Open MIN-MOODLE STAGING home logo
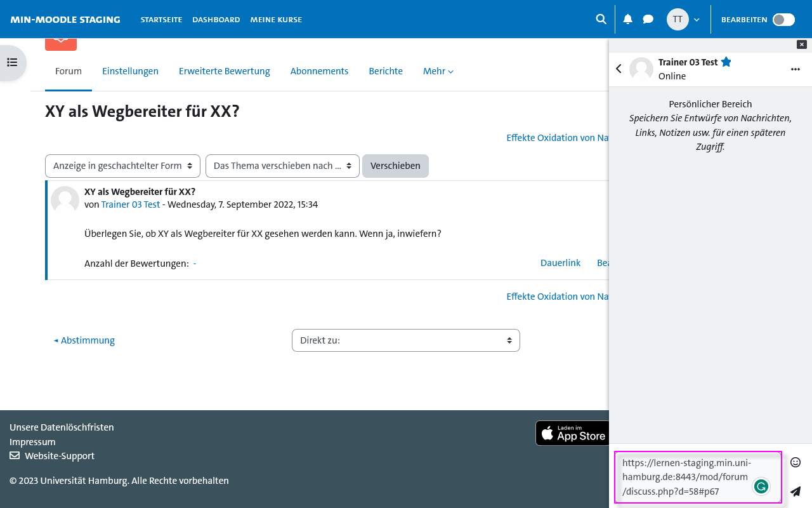Screen dimensions: 812x508 (x=65, y=20)
